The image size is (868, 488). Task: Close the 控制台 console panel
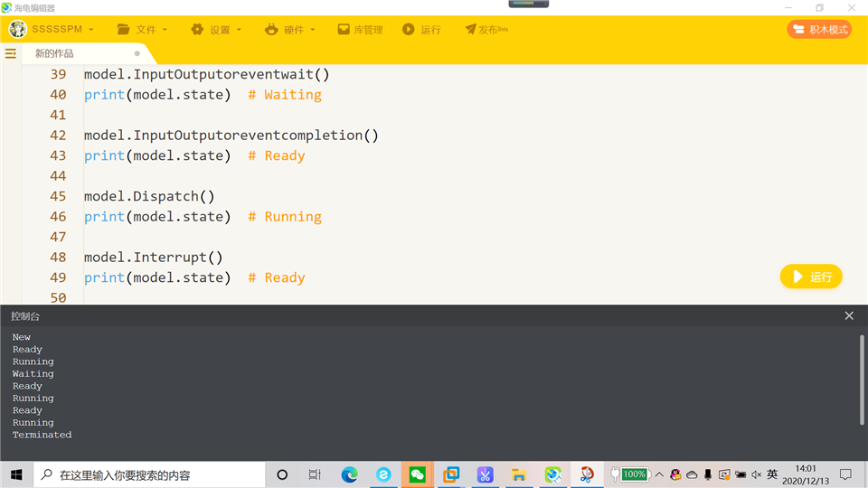(849, 316)
